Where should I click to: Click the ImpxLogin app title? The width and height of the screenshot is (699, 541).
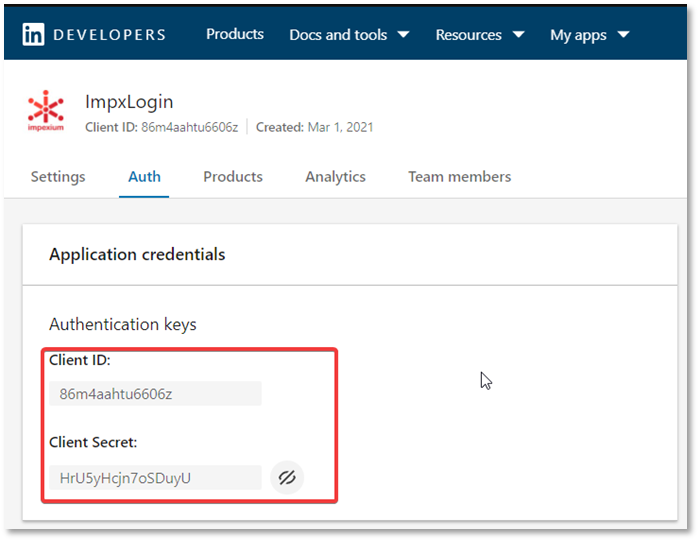tap(129, 102)
